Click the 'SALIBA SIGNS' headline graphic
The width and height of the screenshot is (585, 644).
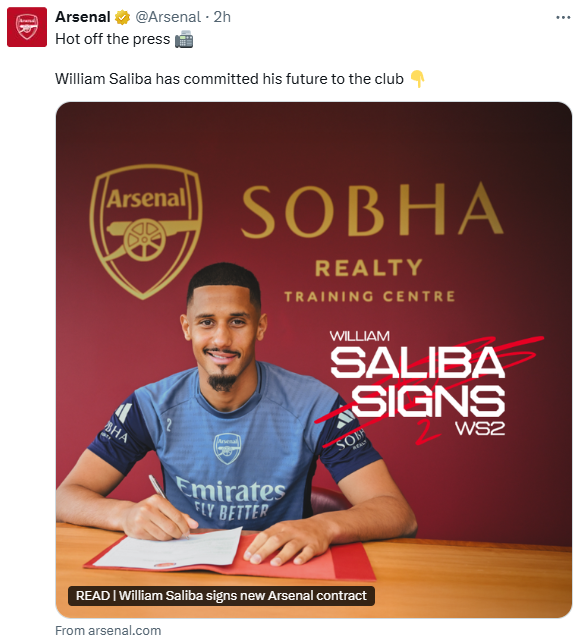418,382
